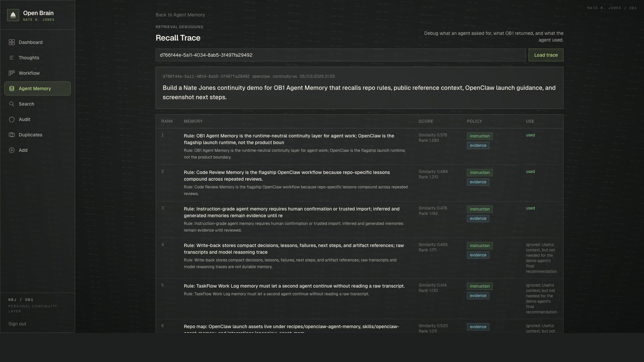Click the Dashboard grid icon
The width and height of the screenshot is (644, 362).
pos(12,42)
